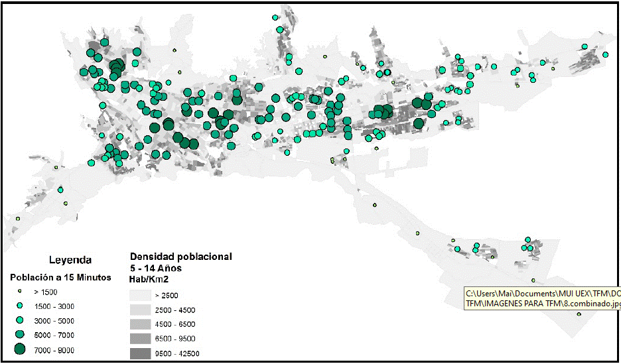The image size is (621, 364).
Task: Click the largest "7000 - 9000" legend circle
Action: pyautogui.click(x=20, y=349)
